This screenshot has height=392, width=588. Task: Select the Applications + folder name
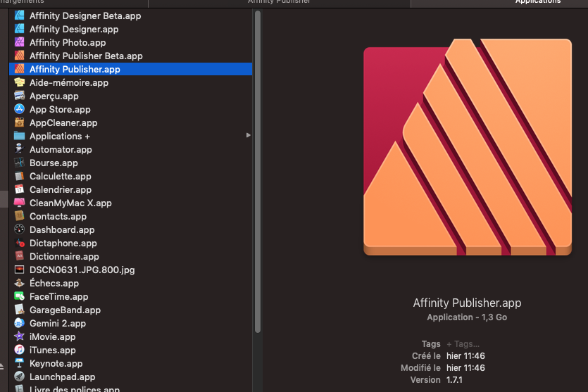pos(60,136)
